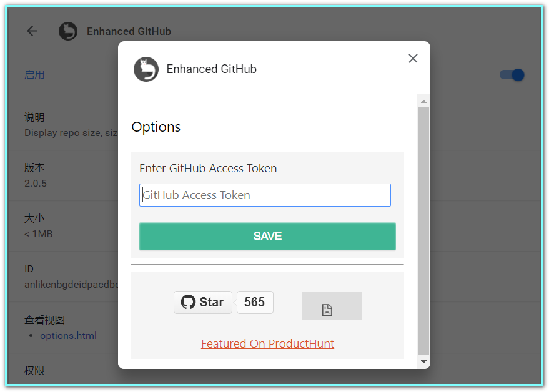
Task: Open the 565 stargazers count
Action: click(x=255, y=302)
